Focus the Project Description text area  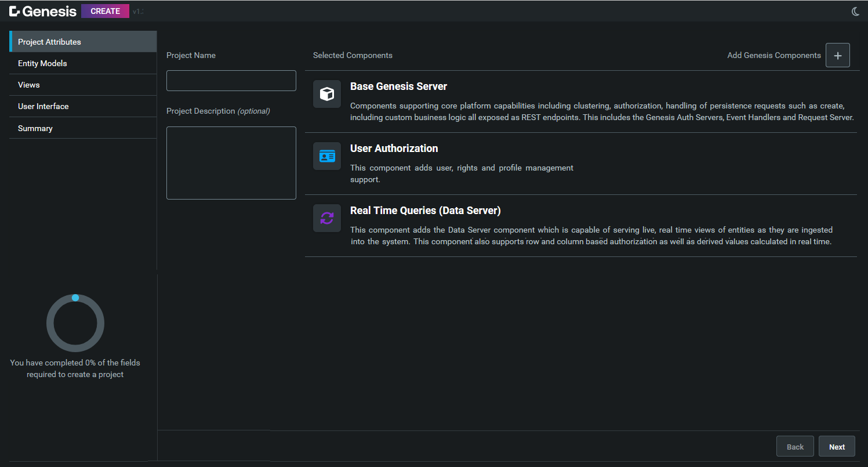pos(231,163)
